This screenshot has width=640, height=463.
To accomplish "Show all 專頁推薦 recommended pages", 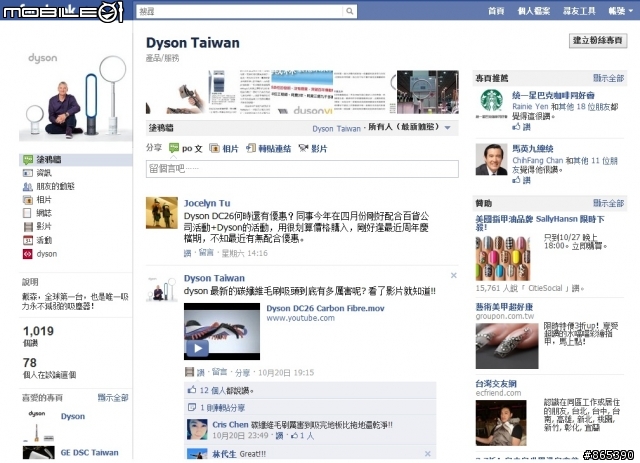I will pos(608,78).
